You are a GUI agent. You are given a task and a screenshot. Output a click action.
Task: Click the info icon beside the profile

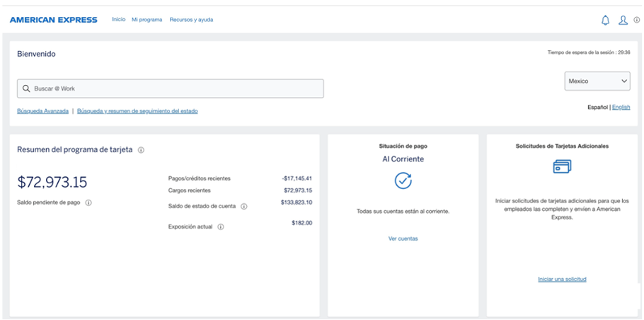(x=636, y=20)
